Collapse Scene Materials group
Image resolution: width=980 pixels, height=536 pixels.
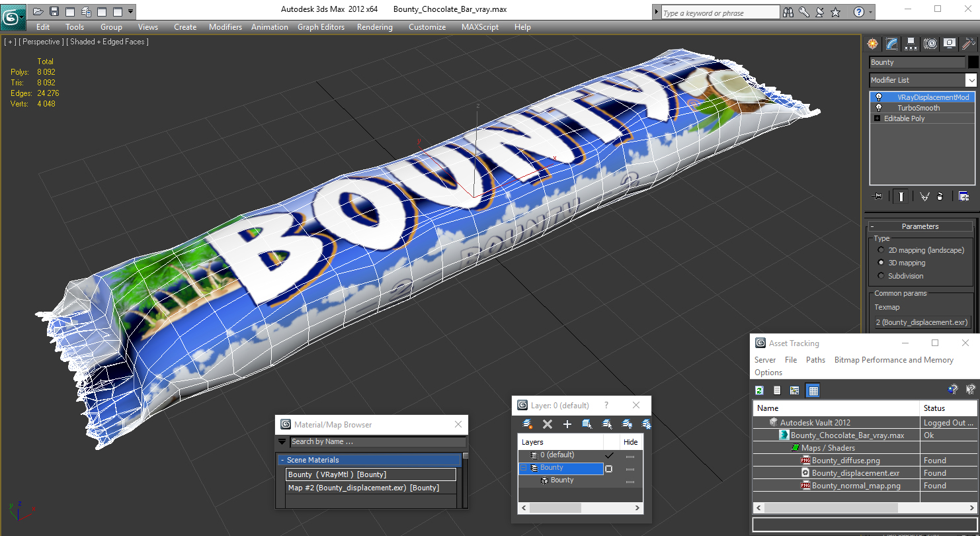(282, 460)
